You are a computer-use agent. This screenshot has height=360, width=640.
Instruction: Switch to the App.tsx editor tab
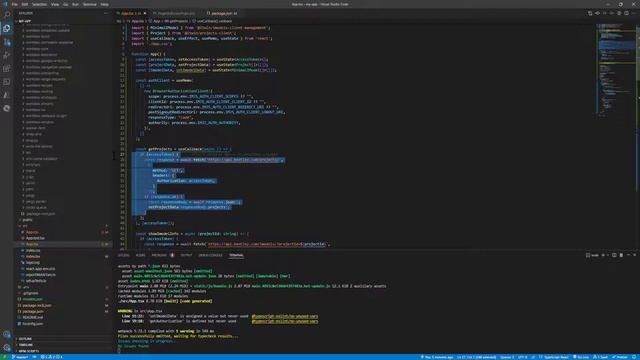tap(131, 13)
